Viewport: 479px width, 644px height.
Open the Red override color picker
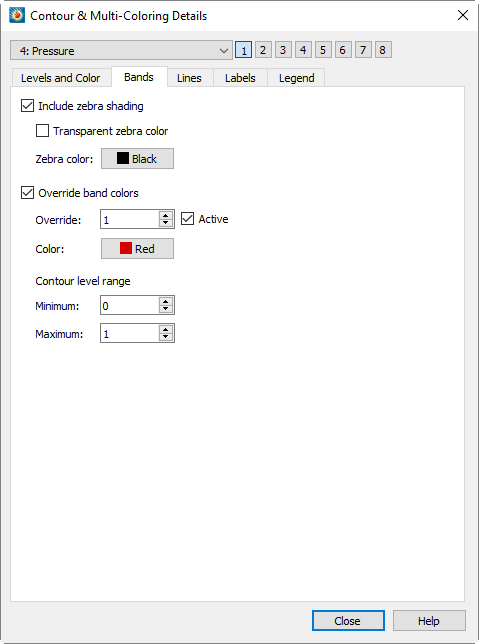click(x=137, y=248)
